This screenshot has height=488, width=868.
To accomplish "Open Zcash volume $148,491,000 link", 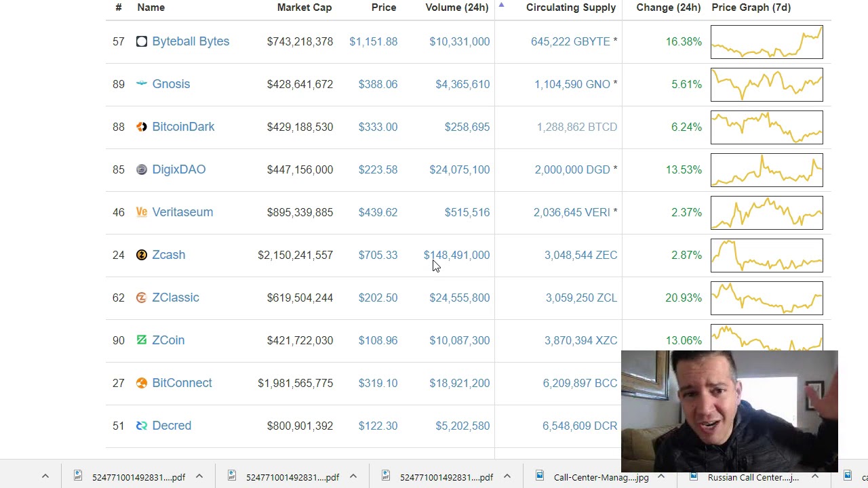I will pyautogui.click(x=456, y=255).
